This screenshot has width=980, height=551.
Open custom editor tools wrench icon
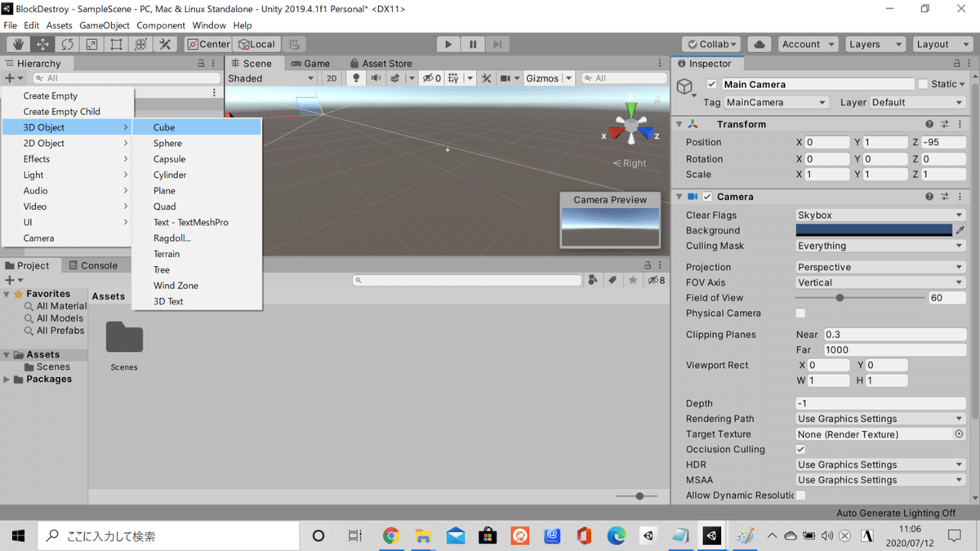click(x=165, y=44)
